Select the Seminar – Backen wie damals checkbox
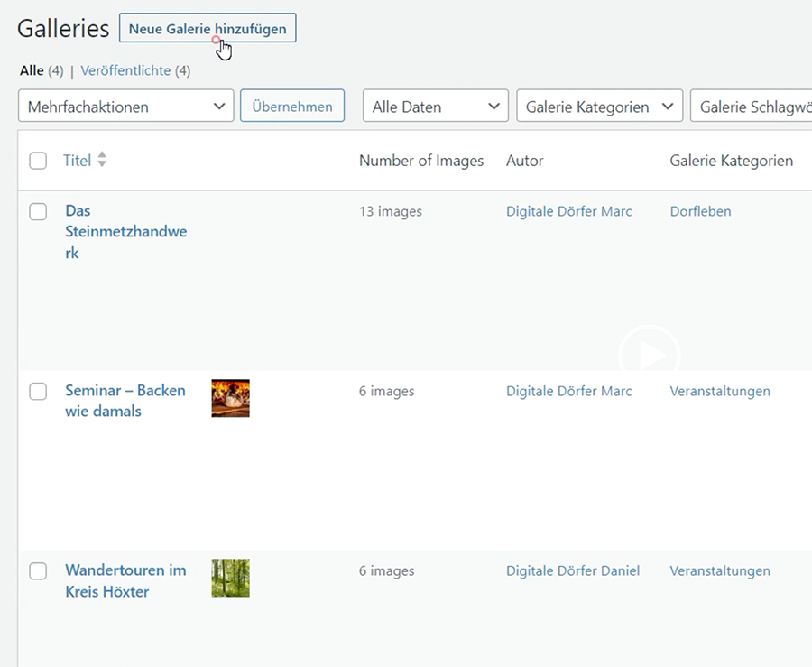The height and width of the screenshot is (667, 812). (38, 392)
